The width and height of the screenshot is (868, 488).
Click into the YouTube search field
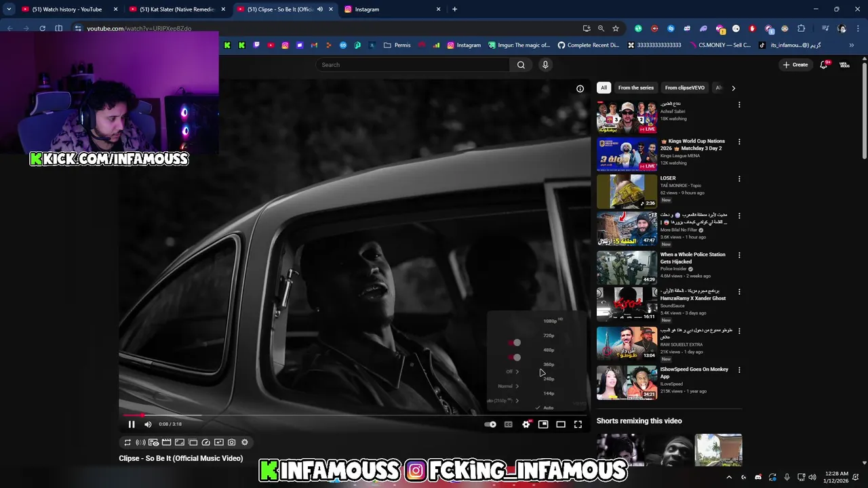pyautogui.click(x=412, y=65)
